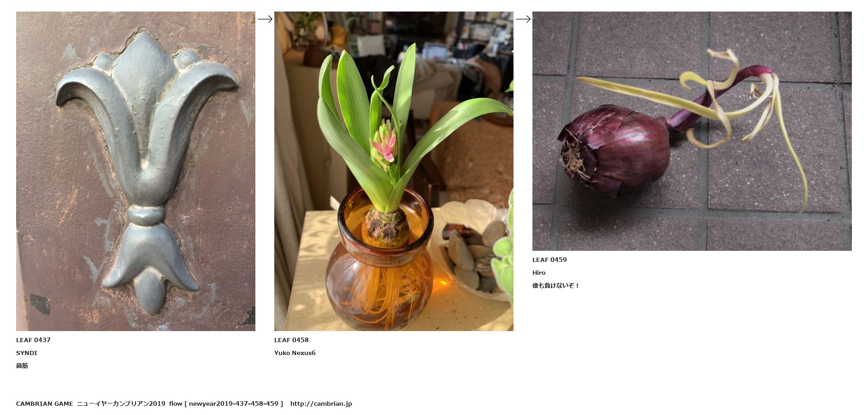Click the caption 鼻筋 under first photo
The height and width of the screenshot is (415, 868).
coord(22,366)
